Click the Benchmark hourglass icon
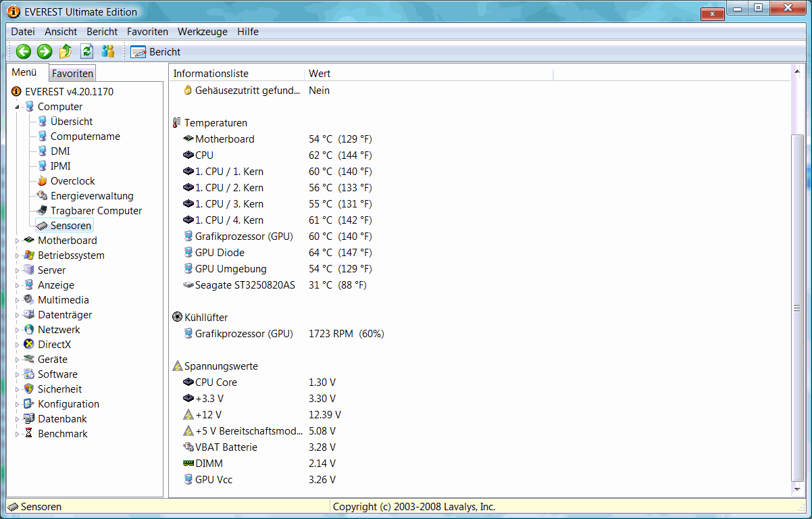 pyautogui.click(x=29, y=434)
